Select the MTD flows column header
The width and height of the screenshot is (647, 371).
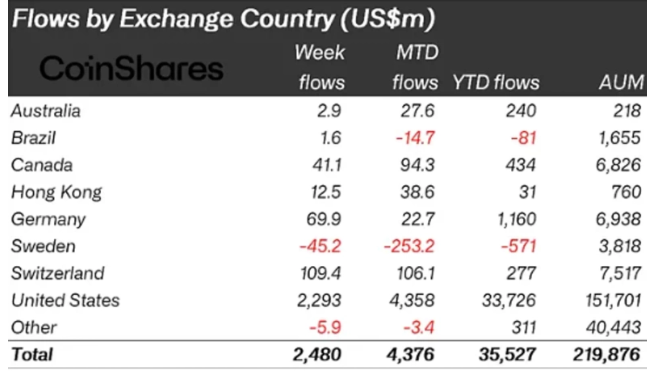[415, 67]
